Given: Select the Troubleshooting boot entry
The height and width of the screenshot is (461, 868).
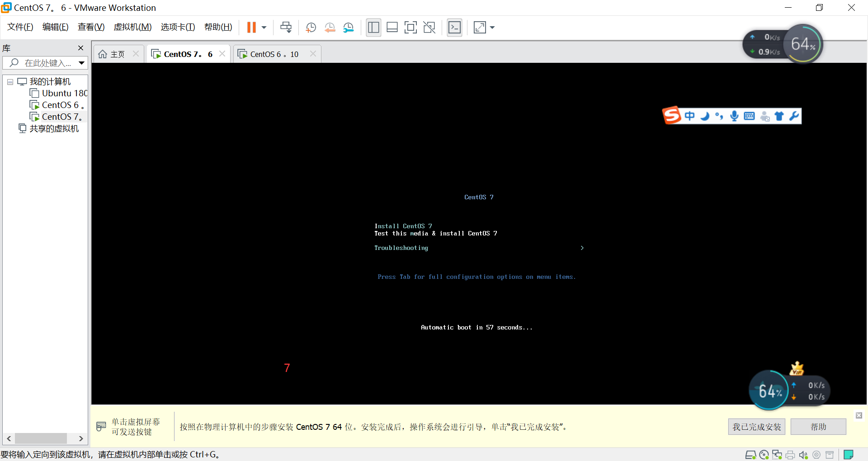Looking at the screenshot, I should point(401,248).
